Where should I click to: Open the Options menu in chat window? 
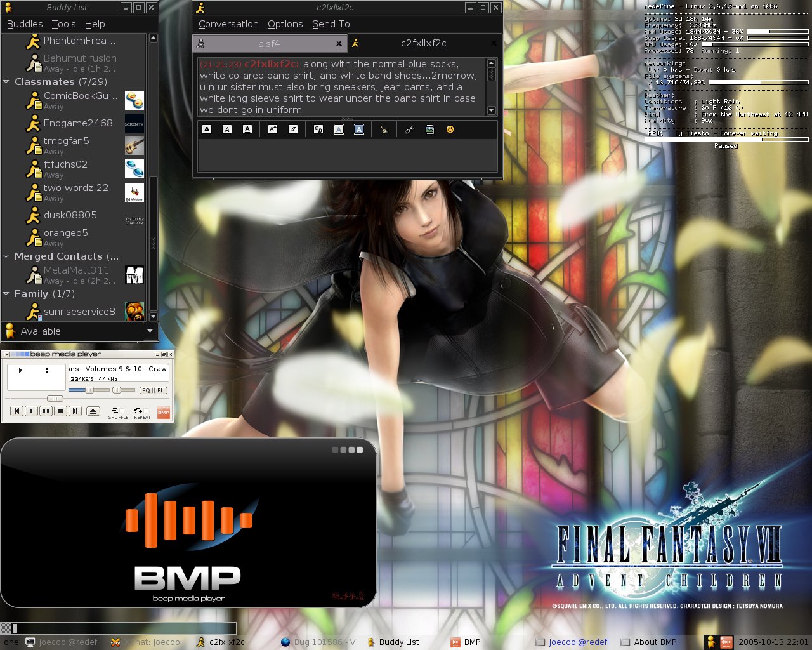point(285,24)
